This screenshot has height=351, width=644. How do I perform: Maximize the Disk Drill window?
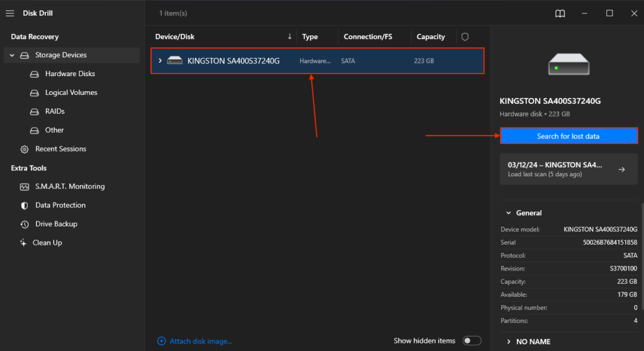coord(609,14)
